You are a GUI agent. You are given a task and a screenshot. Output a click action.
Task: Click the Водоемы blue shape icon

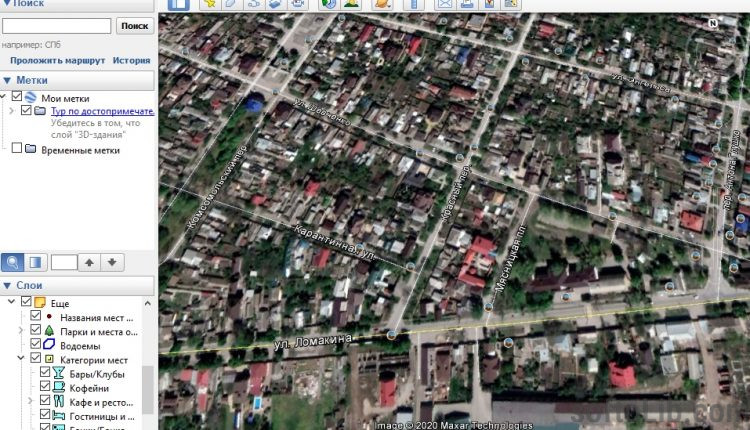pos(49,344)
